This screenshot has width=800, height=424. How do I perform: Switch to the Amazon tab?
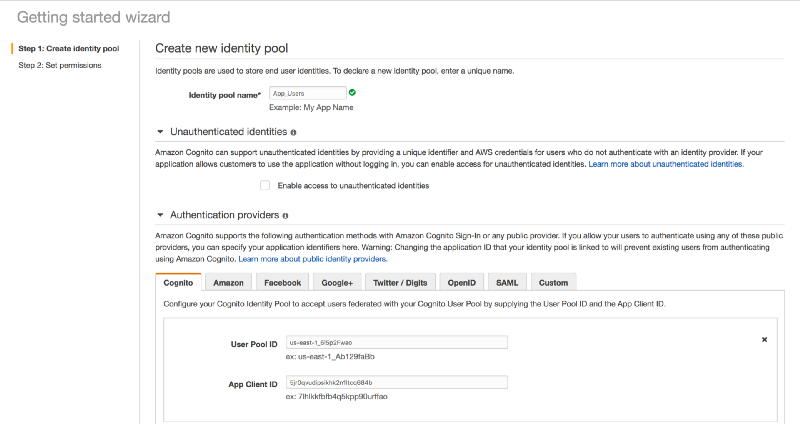pyautogui.click(x=228, y=282)
